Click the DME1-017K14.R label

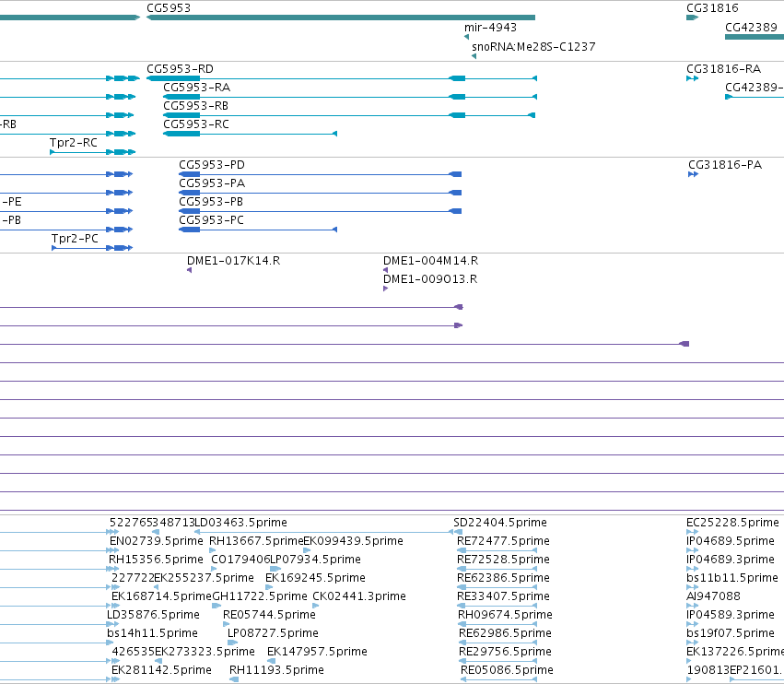coord(233,261)
